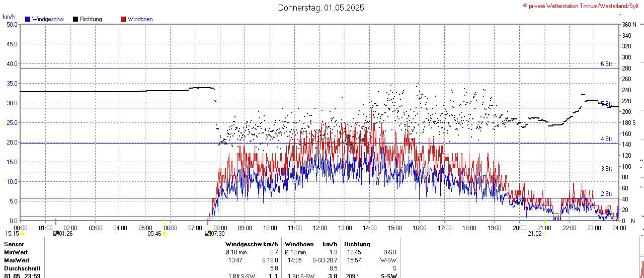The height and width of the screenshot is (278, 644).
Task: Click the Windgeschw km/h column header
Action: point(252,244)
